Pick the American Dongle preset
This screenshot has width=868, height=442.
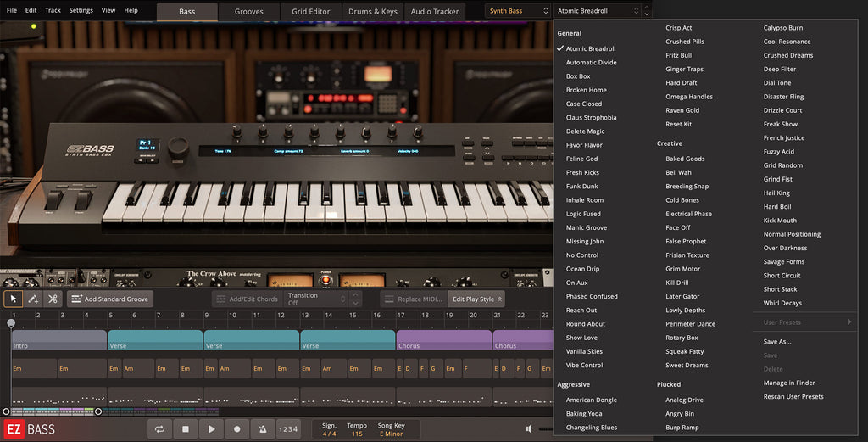[591, 400]
